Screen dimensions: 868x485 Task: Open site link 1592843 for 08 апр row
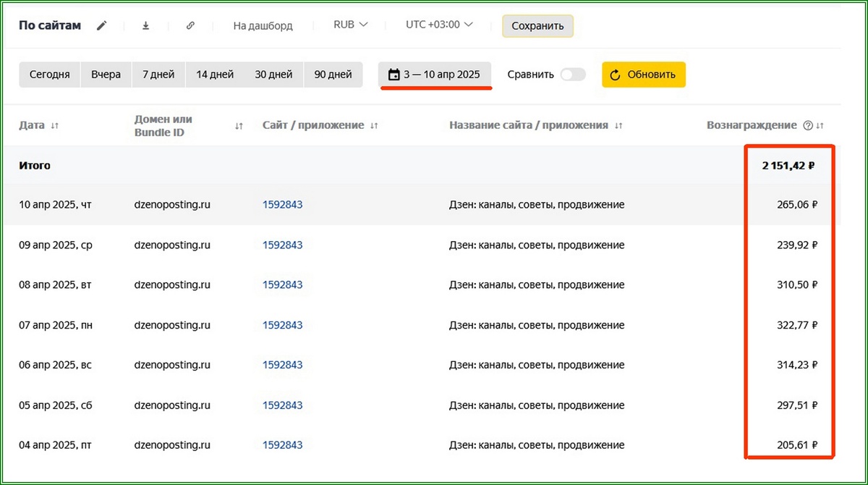tap(282, 284)
